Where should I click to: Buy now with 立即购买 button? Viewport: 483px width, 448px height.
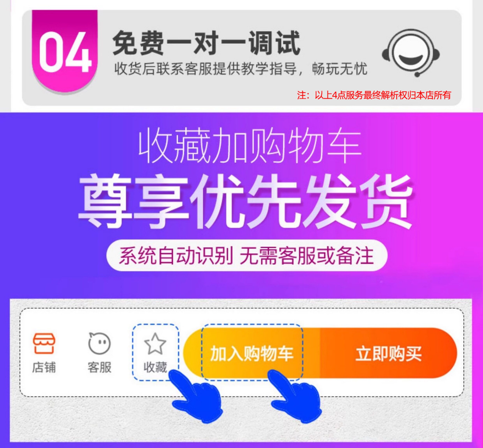tap(389, 354)
